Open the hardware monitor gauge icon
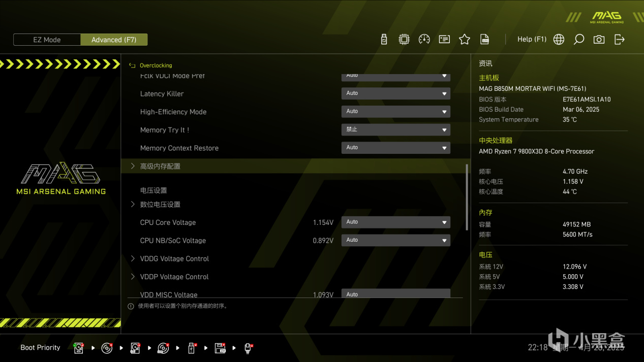This screenshot has width=644, height=362. tap(424, 39)
